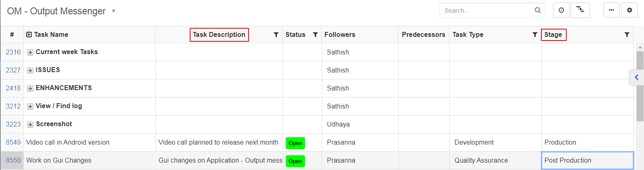
Task: Click the Stage column filter icon
Action: click(627, 35)
